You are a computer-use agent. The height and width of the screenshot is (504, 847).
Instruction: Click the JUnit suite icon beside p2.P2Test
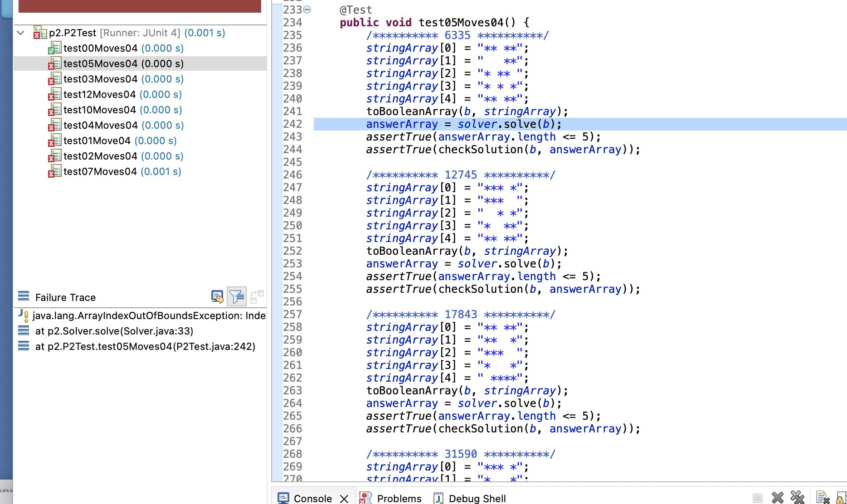click(x=40, y=33)
